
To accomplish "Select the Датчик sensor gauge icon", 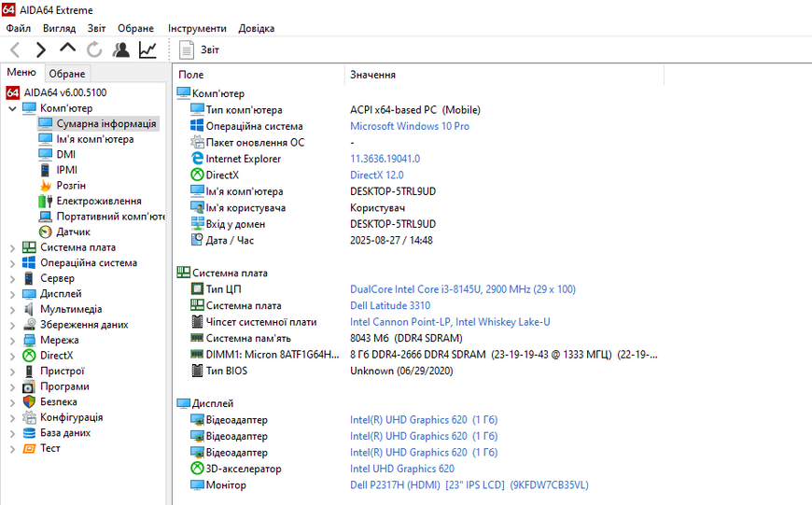I will [46, 232].
